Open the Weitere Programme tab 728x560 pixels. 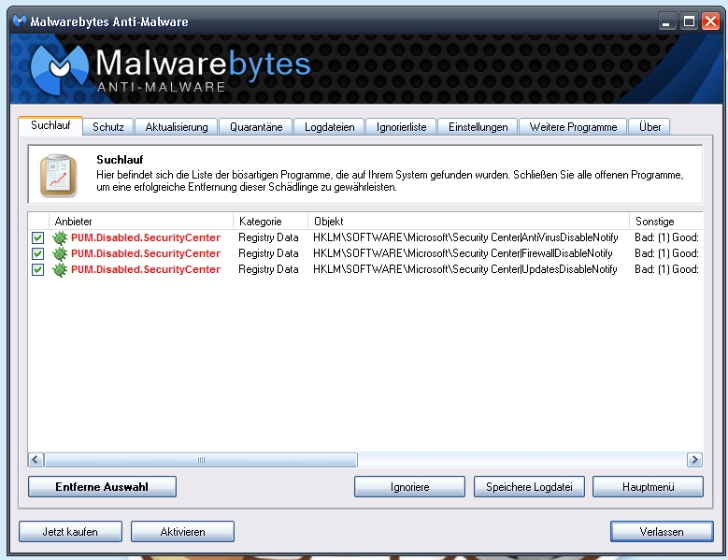[x=573, y=127]
